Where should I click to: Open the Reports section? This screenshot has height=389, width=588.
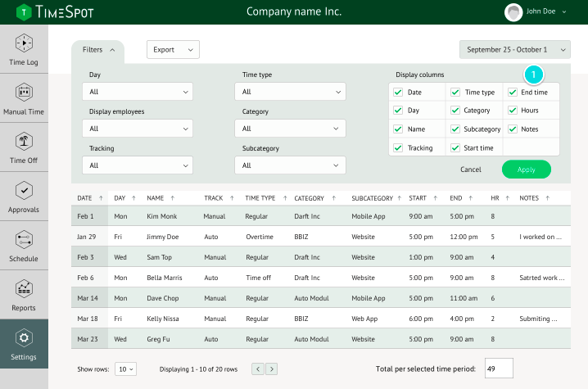24,295
